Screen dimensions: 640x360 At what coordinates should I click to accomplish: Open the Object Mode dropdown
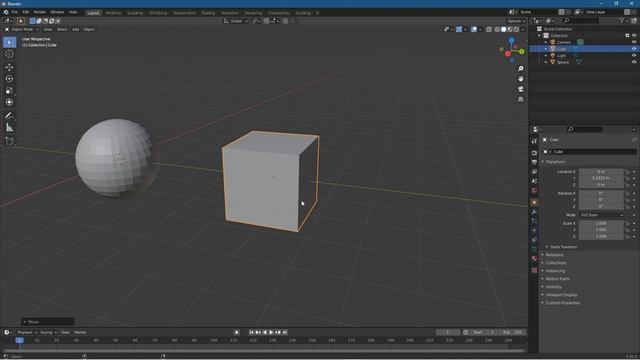click(x=22, y=29)
